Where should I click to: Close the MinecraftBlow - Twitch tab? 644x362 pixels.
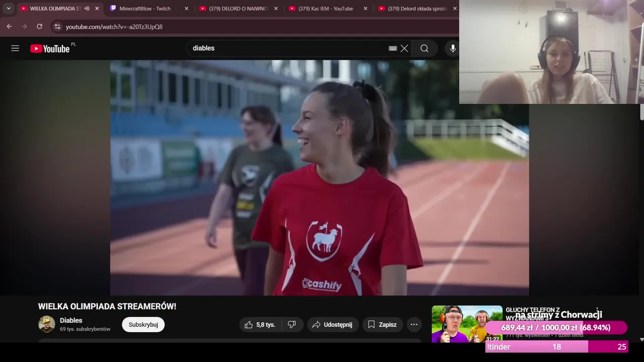(x=187, y=9)
